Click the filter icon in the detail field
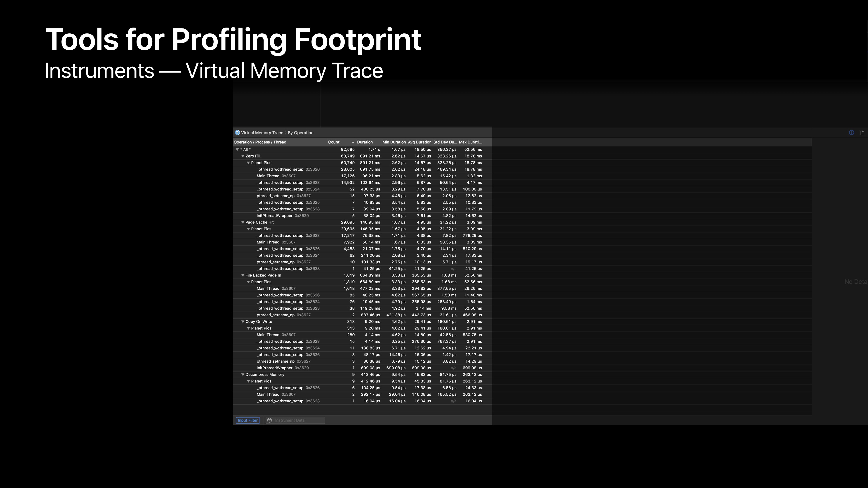868x488 pixels. [x=270, y=420]
